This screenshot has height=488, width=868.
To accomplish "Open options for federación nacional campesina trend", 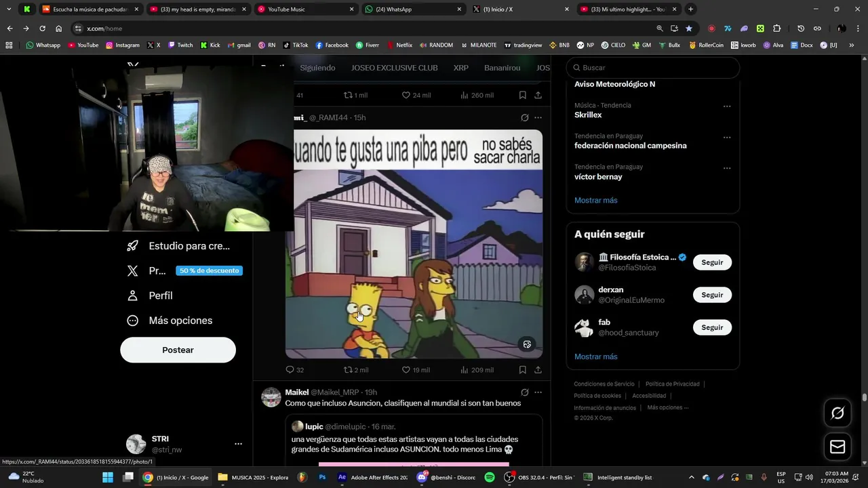I will pos(727,138).
